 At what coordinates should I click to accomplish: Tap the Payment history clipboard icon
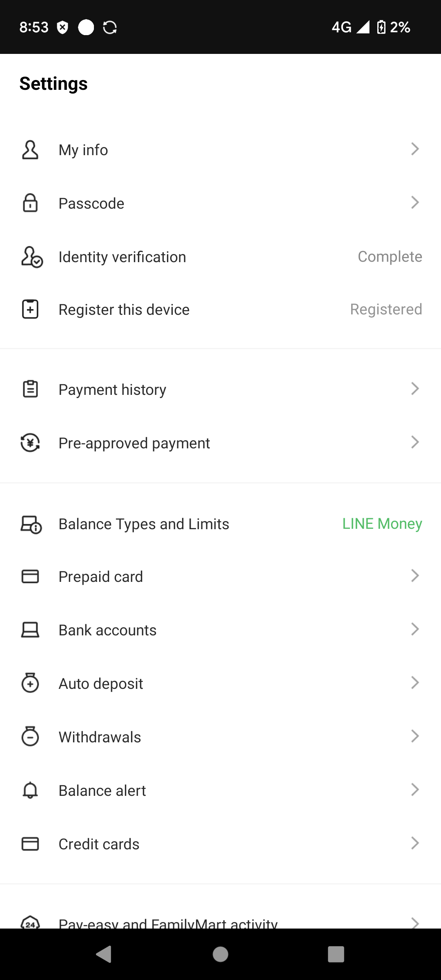(30, 389)
